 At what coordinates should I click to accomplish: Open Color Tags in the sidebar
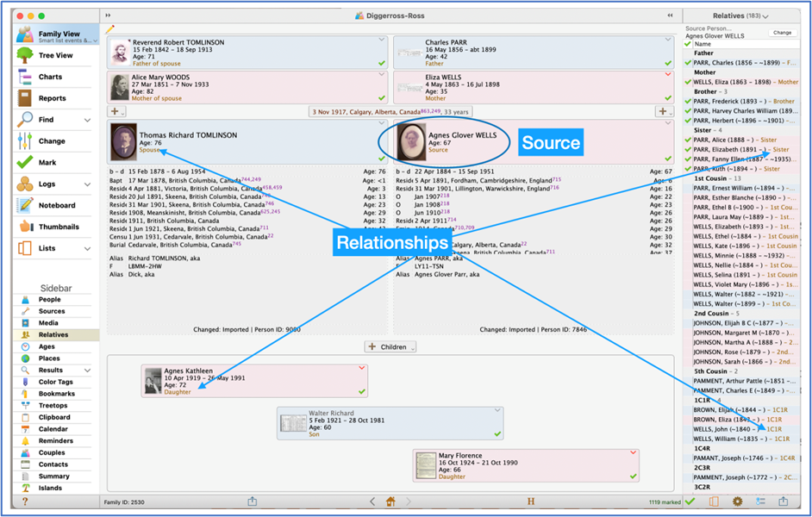[55, 382]
